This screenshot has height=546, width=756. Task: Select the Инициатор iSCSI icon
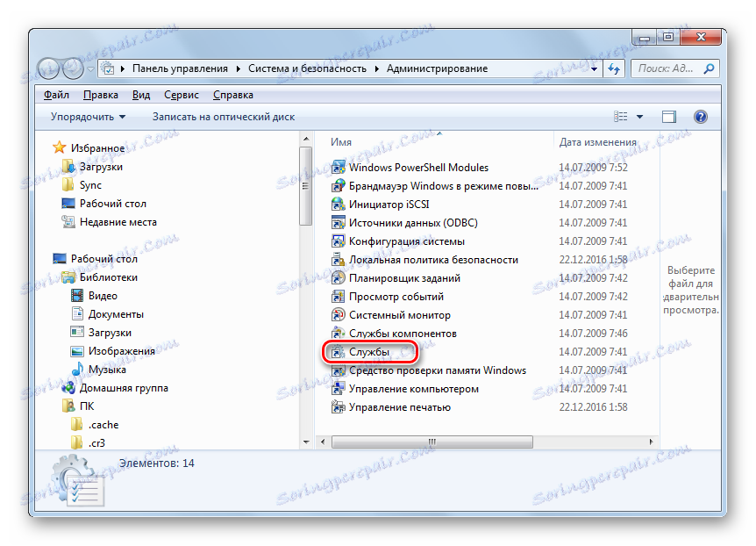point(338,205)
